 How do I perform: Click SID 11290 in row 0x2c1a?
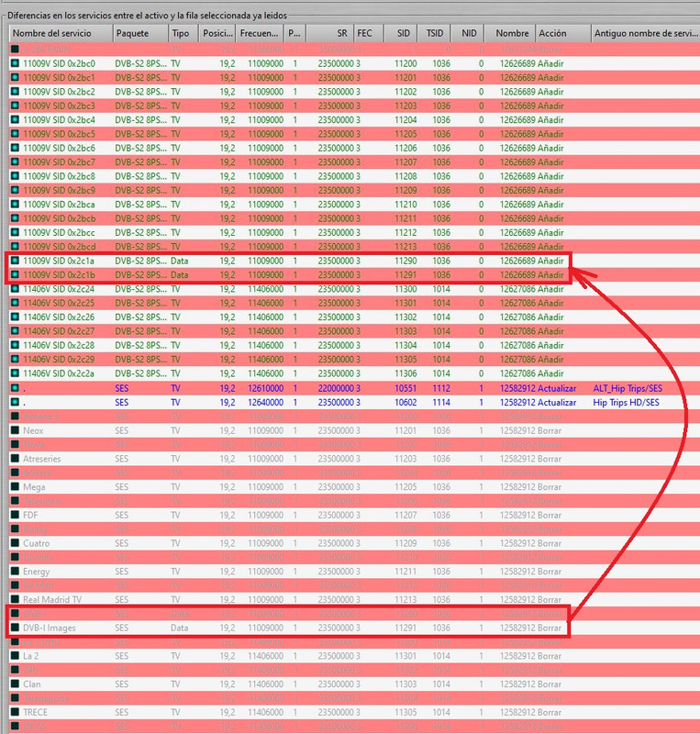tap(406, 261)
